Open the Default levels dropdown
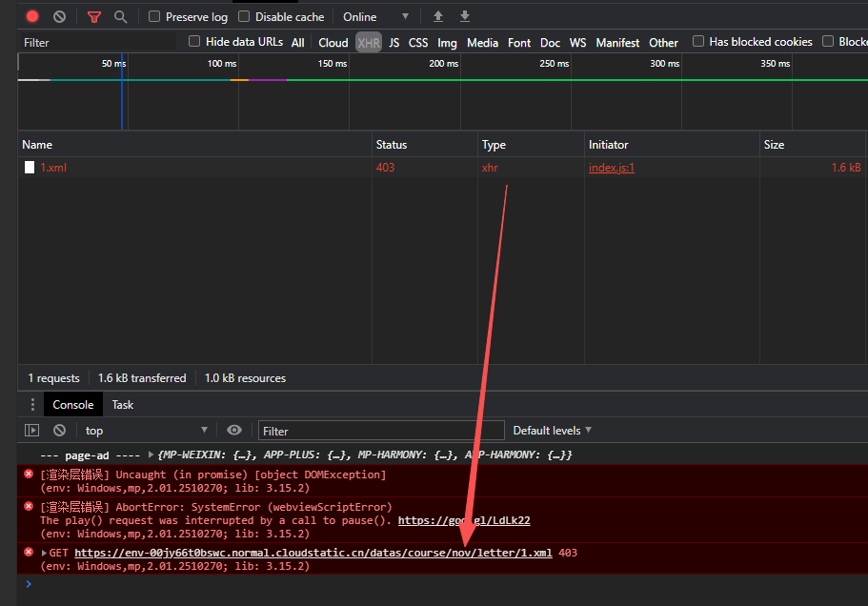The width and height of the screenshot is (868, 606). (553, 431)
